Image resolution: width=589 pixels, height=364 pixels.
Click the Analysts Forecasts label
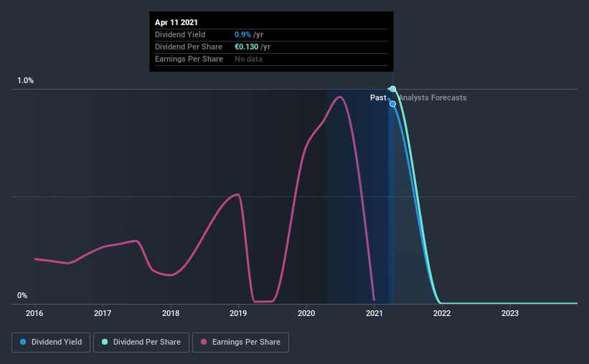tap(433, 97)
